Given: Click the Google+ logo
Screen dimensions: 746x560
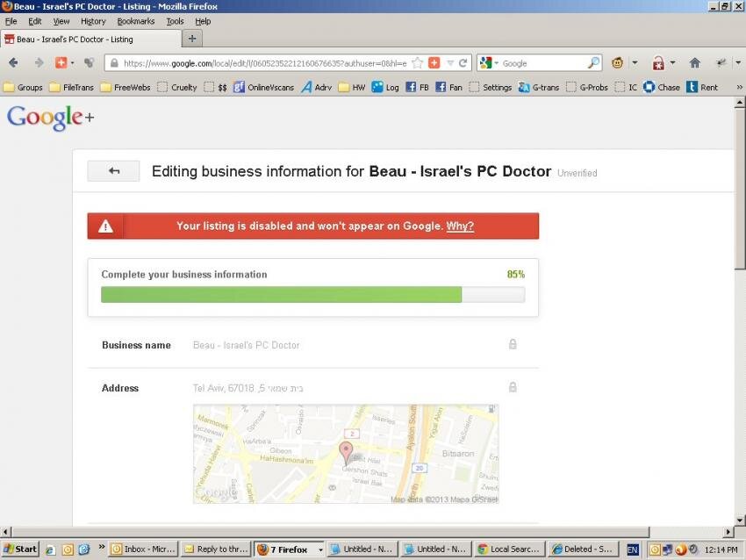Looking at the screenshot, I should 50,118.
